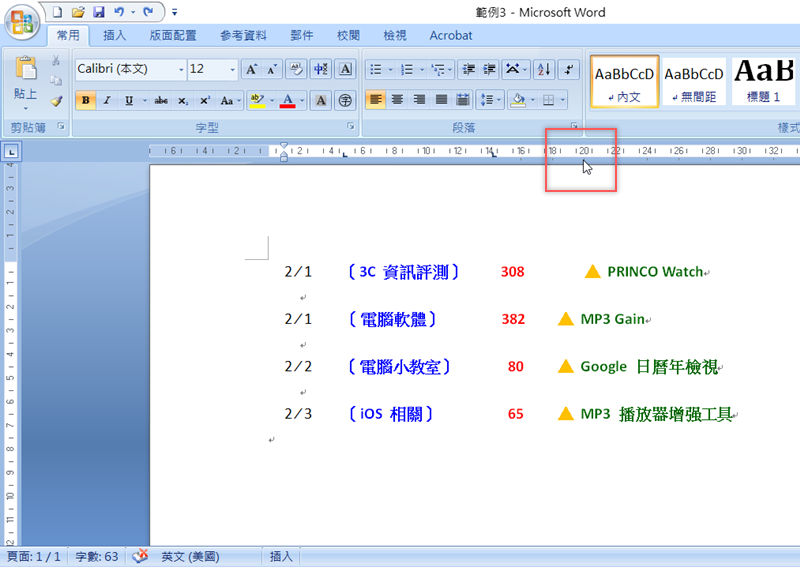The width and height of the screenshot is (800, 567).
Task: Open the phonetic guide icon
Action: (321, 69)
